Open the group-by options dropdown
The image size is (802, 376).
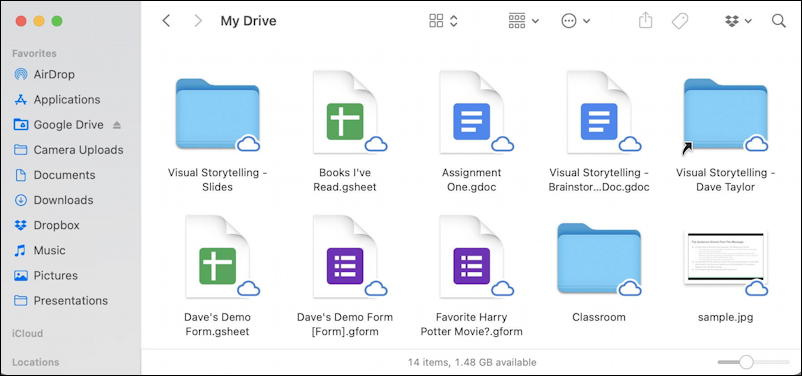click(524, 21)
